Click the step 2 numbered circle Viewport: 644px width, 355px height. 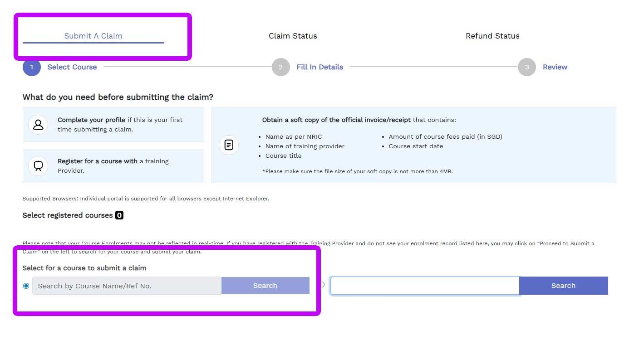[x=280, y=67]
